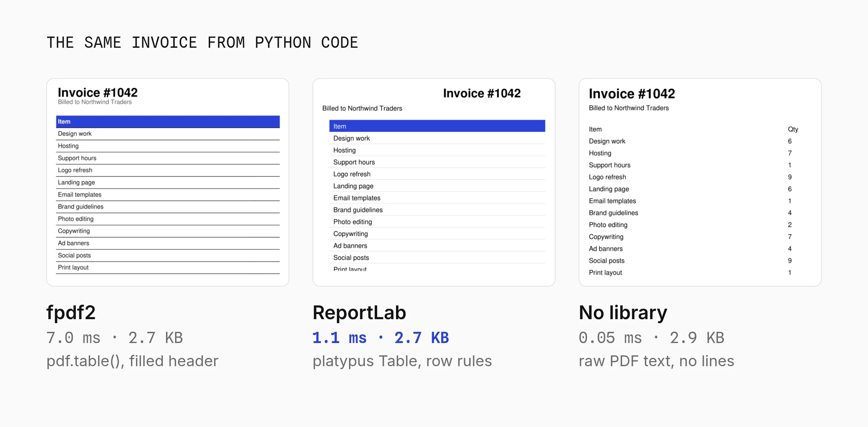Click the No library invoice preview thumbnail
This screenshot has width=868, height=427.
(700, 182)
